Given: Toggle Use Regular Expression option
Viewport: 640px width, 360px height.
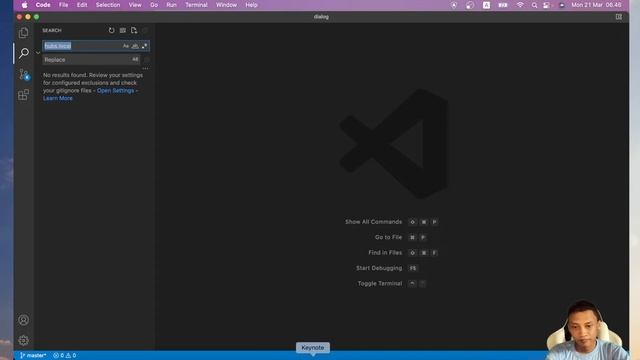Looking at the screenshot, I should coord(144,46).
